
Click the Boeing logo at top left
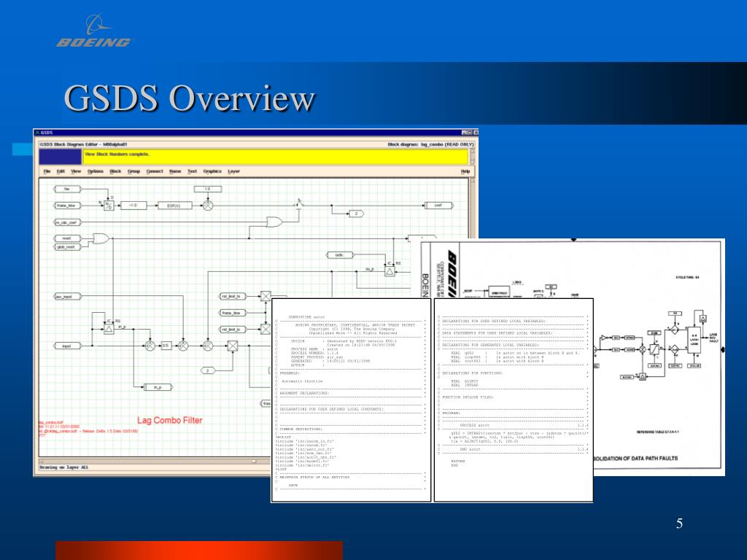(94, 31)
